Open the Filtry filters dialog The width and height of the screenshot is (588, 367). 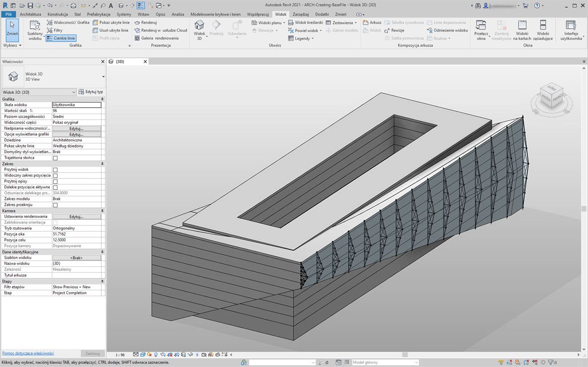[54, 30]
